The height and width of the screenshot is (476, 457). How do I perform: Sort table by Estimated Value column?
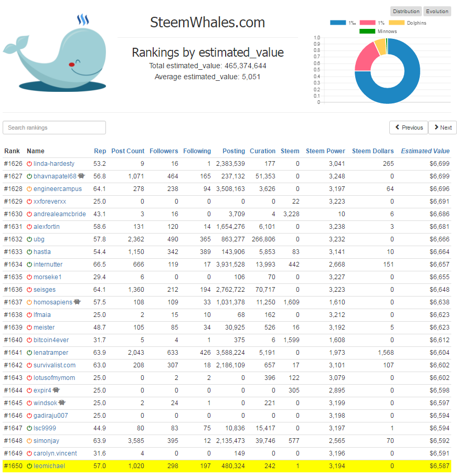click(x=425, y=151)
